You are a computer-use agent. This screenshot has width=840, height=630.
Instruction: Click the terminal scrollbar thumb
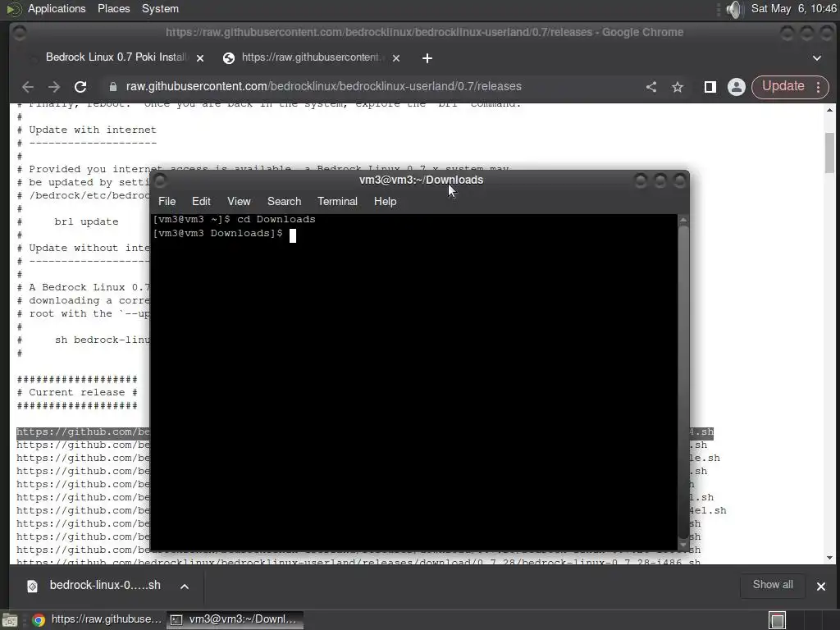tap(683, 382)
